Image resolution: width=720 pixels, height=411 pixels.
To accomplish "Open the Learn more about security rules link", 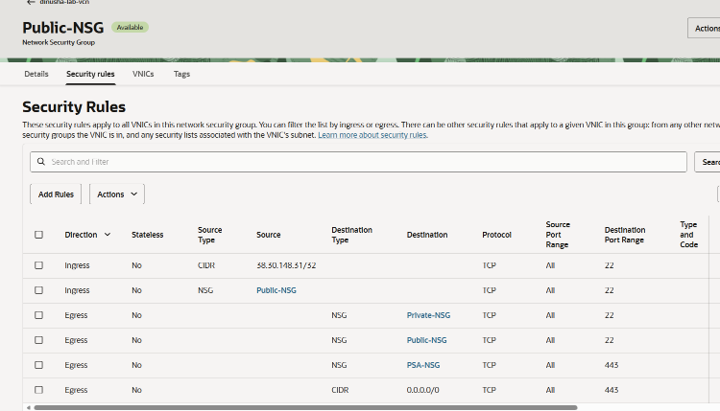I will 372,135.
